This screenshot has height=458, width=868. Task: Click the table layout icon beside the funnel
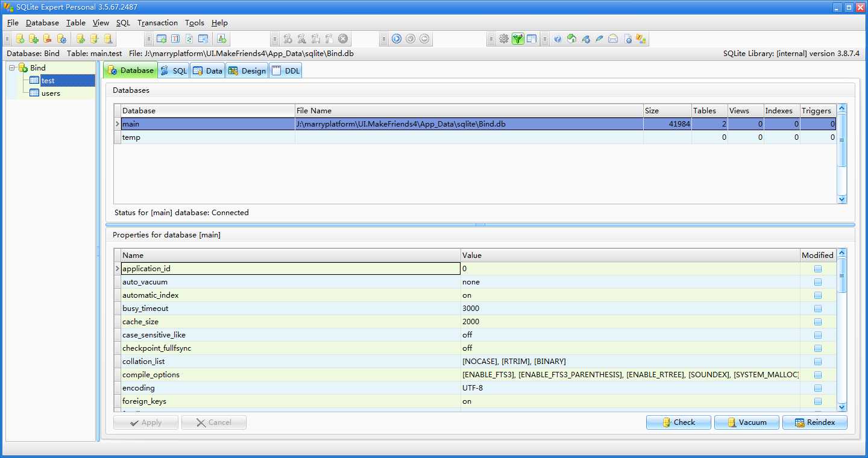pyautogui.click(x=532, y=39)
